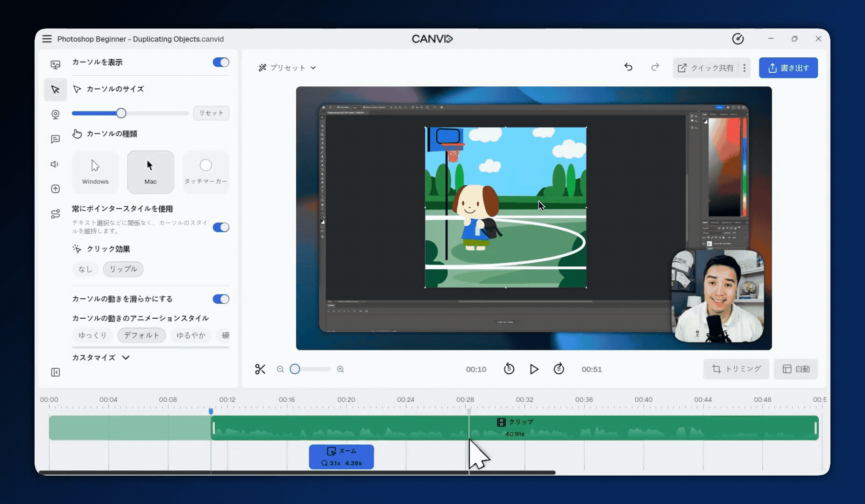Image resolution: width=865 pixels, height=504 pixels.
Task: Open the captions sidebar icon
Action: pos(55,139)
